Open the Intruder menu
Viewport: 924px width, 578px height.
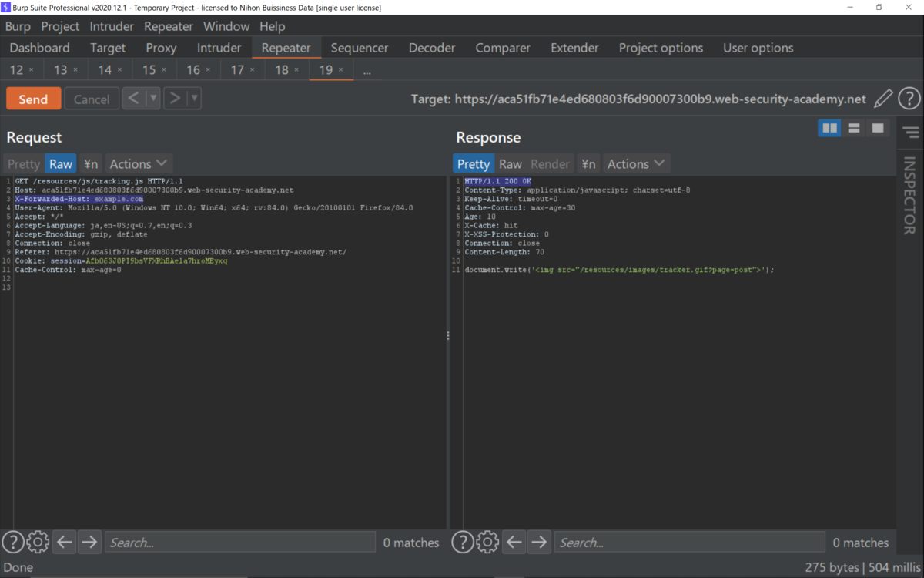[112, 26]
